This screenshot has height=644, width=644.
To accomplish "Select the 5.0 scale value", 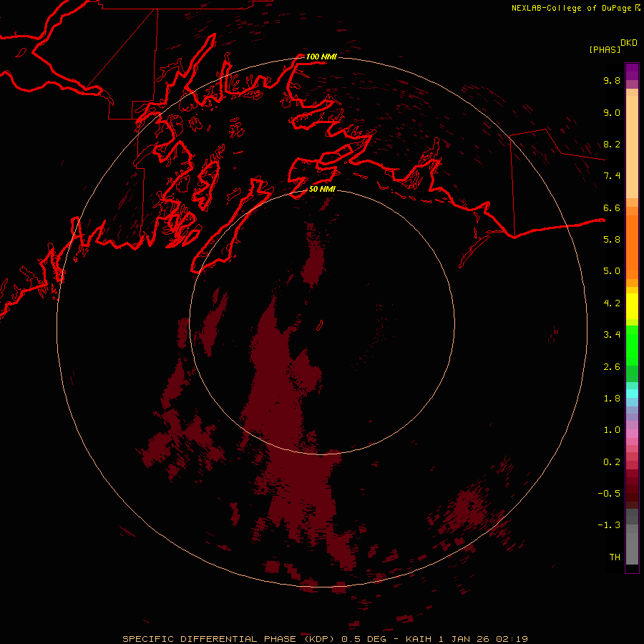I will [x=612, y=271].
